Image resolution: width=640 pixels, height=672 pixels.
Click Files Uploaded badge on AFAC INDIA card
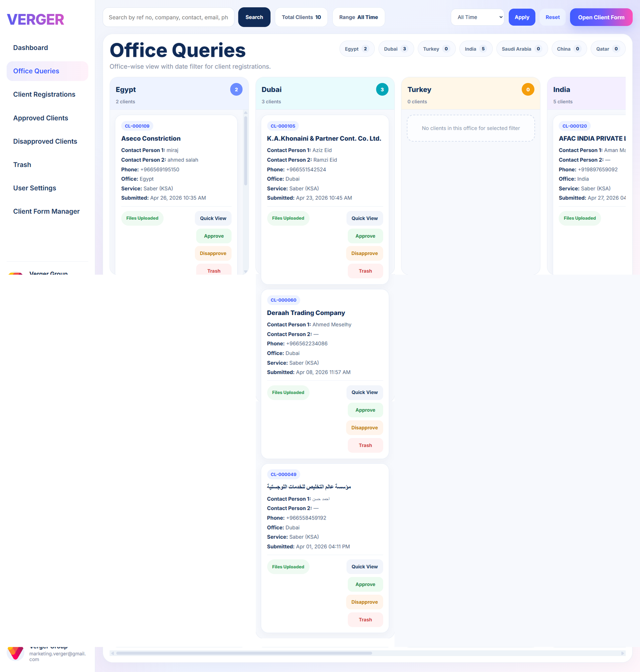tap(580, 218)
